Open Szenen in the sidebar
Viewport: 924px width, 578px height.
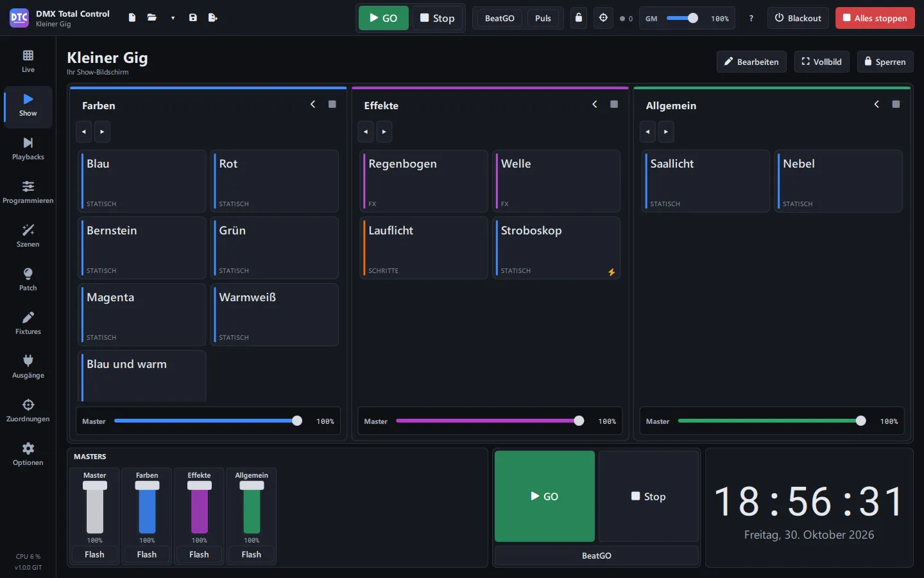(x=28, y=236)
